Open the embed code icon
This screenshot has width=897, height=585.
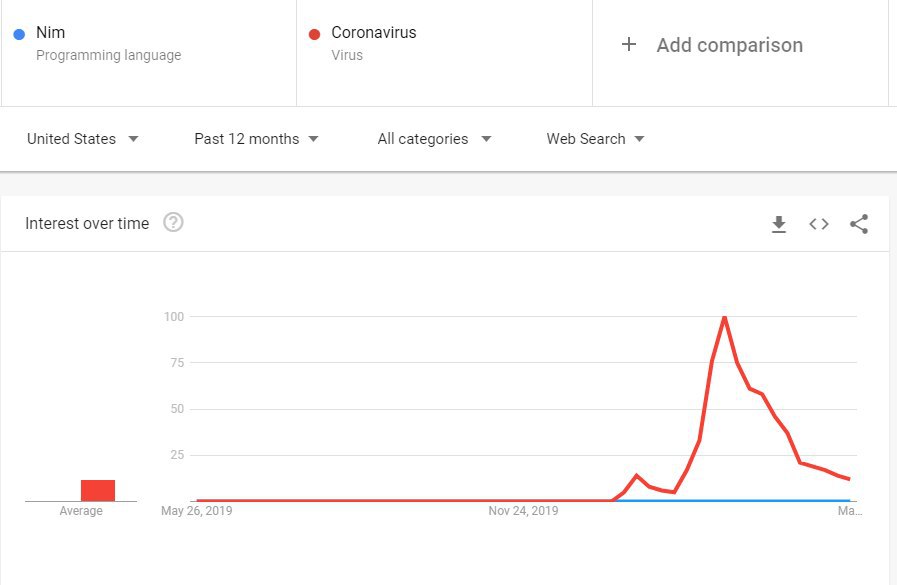819,224
